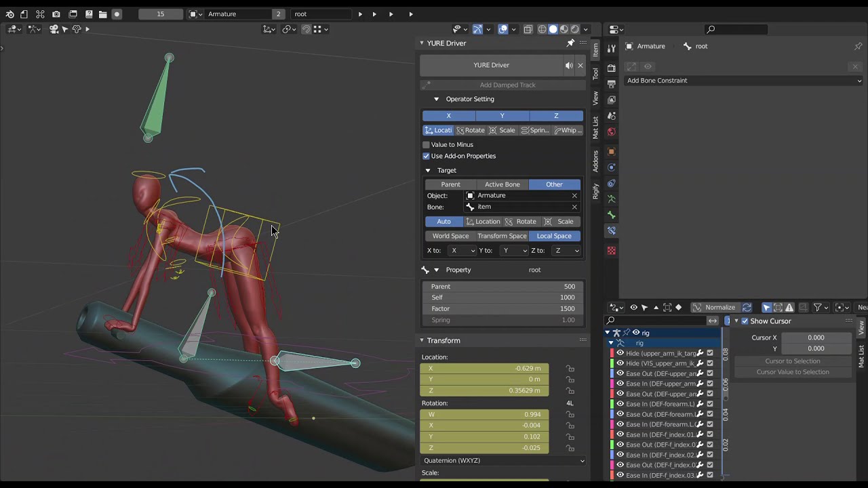Open the Mat List viewport sidebar tab
This screenshot has width=868, height=488.
point(595,127)
